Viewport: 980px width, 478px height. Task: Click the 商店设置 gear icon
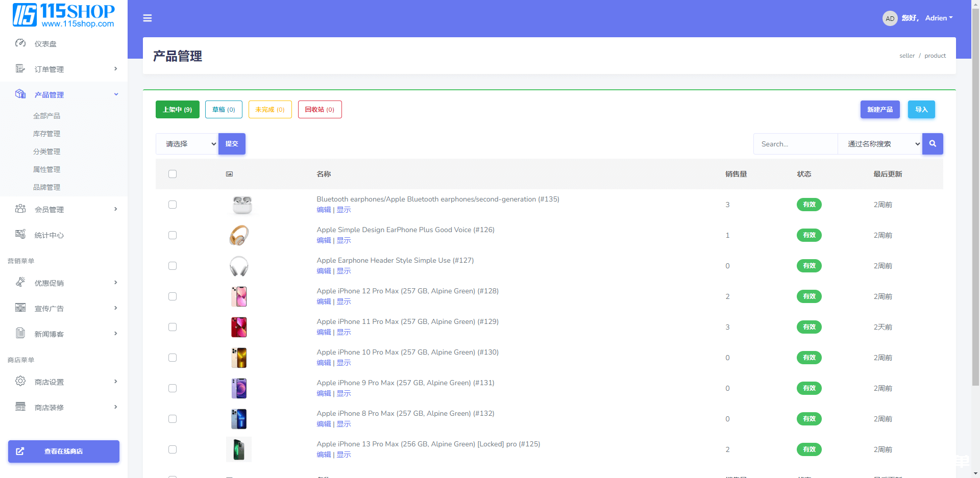20,381
